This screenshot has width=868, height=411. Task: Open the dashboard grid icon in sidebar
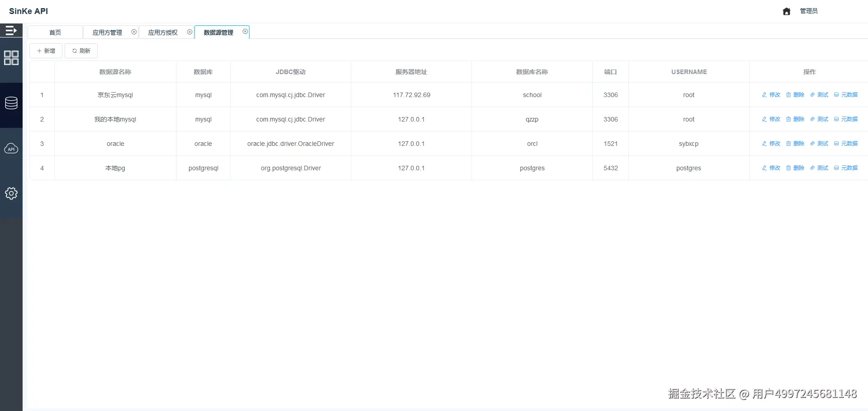pos(11,58)
